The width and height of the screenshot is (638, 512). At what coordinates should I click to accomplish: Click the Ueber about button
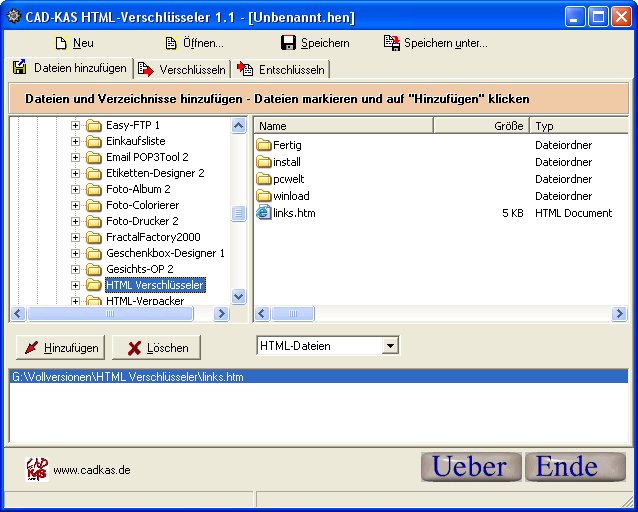(470, 467)
